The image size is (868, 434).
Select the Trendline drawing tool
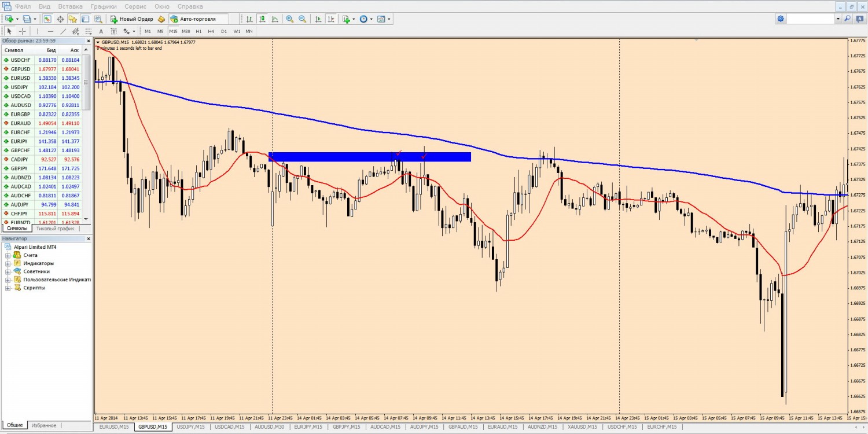click(63, 31)
